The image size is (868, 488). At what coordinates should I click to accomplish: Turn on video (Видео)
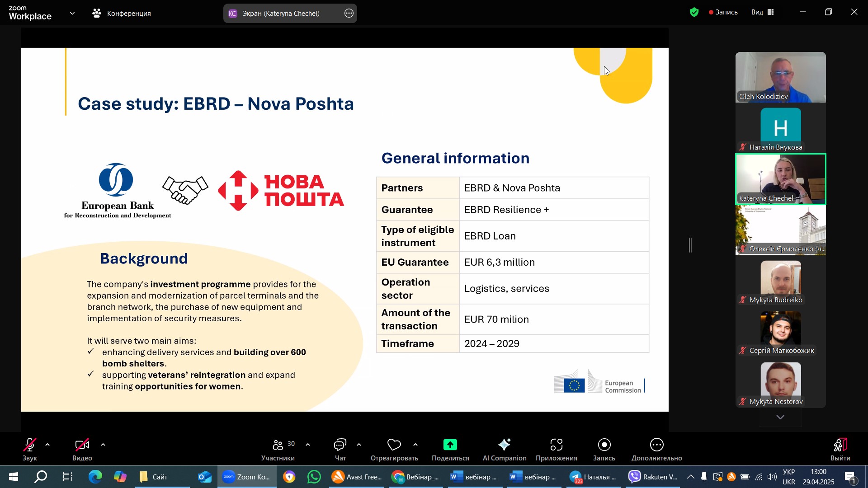[x=82, y=446]
